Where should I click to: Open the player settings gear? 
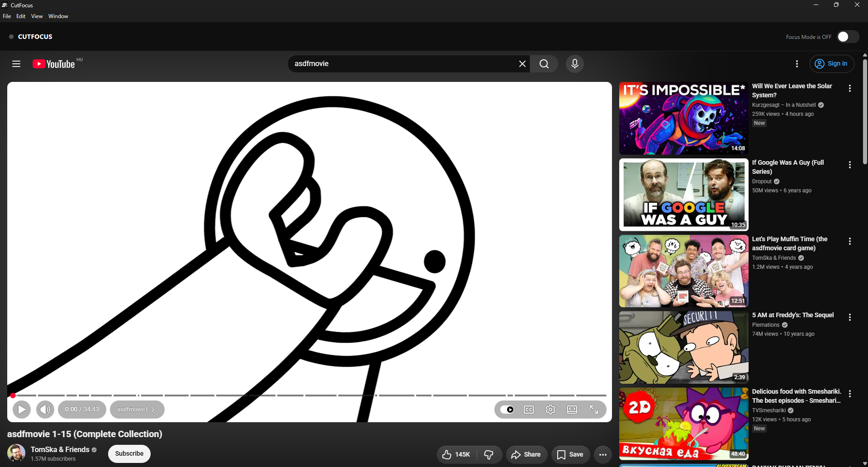(x=550, y=410)
